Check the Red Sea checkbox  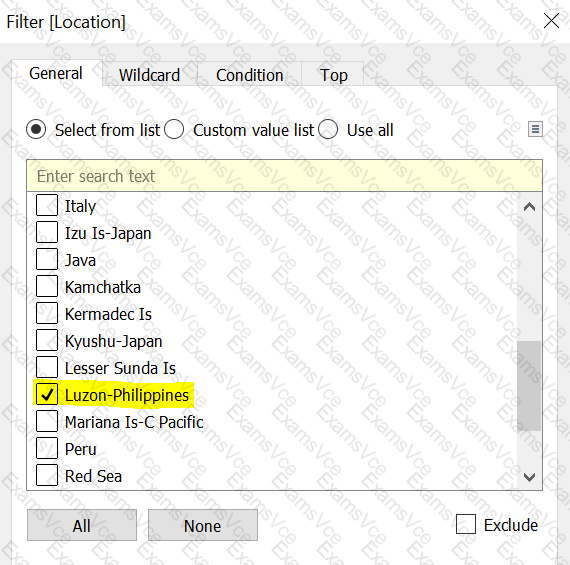pos(47,475)
